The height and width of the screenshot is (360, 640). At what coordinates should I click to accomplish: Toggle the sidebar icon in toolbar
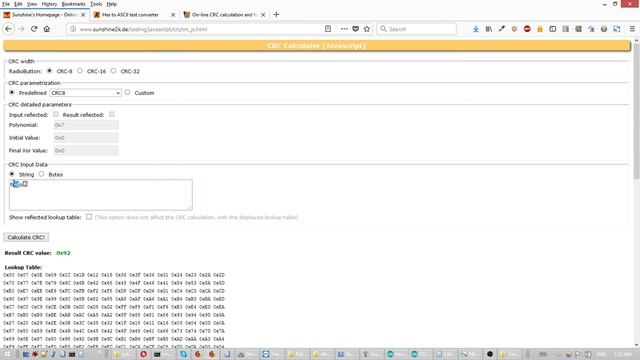pyautogui.click(x=553, y=29)
